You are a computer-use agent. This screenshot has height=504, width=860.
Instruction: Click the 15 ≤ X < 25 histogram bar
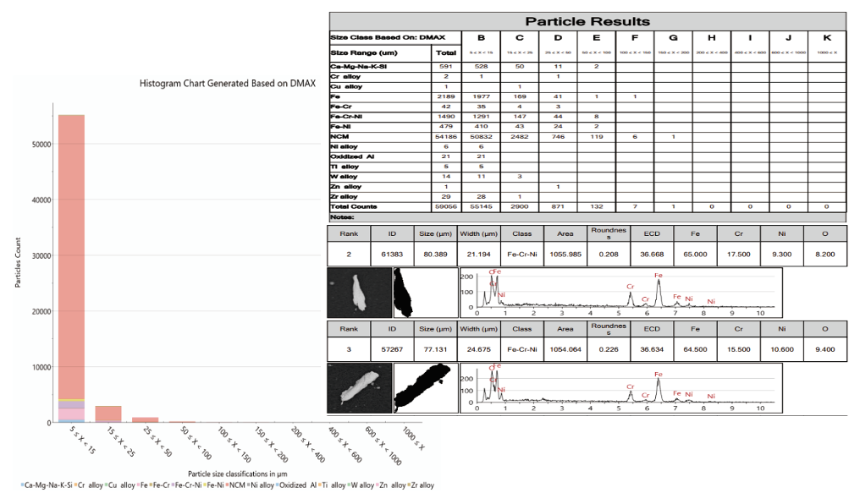click(x=108, y=414)
